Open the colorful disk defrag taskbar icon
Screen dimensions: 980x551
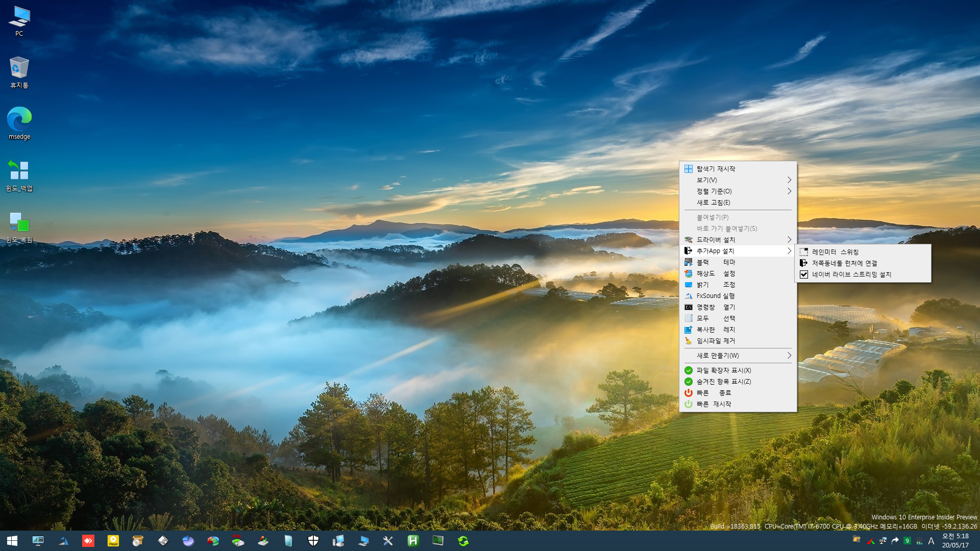[213, 541]
